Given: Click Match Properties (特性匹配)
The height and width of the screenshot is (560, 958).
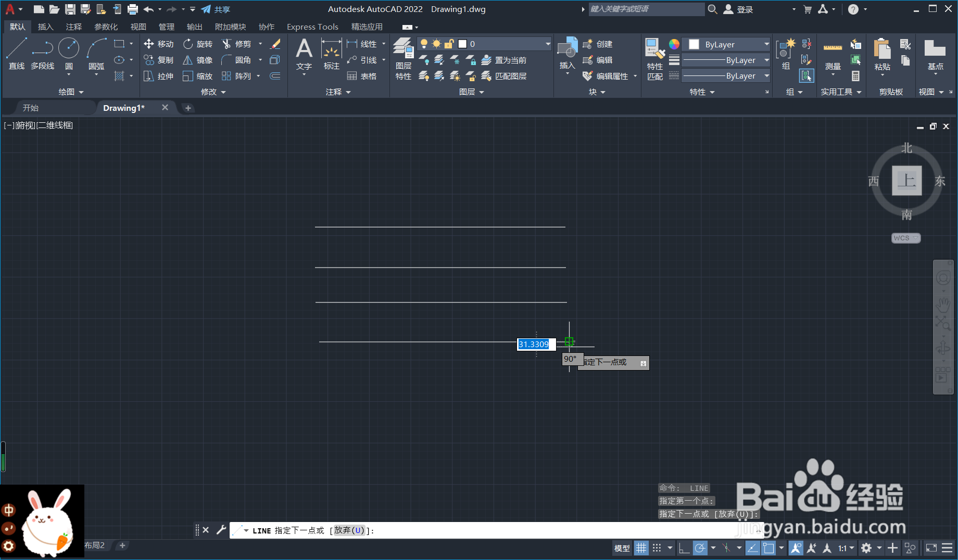Looking at the screenshot, I should [655, 58].
